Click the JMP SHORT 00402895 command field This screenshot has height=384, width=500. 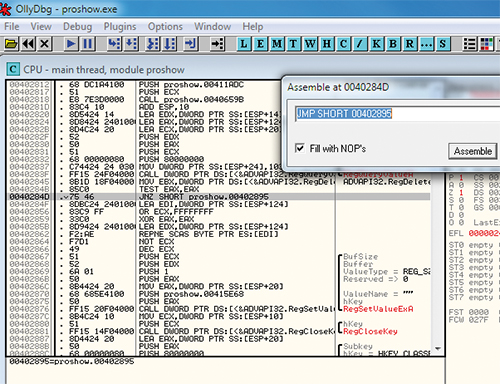tap(397, 114)
